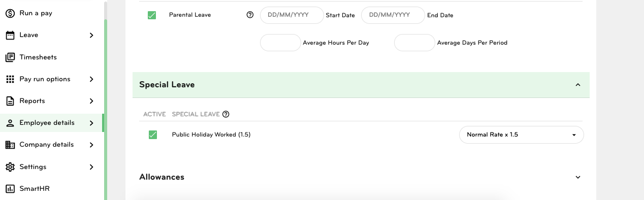
Task: Uncheck the Public Holiday Worked checkbox
Action: (x=153, y=135)
